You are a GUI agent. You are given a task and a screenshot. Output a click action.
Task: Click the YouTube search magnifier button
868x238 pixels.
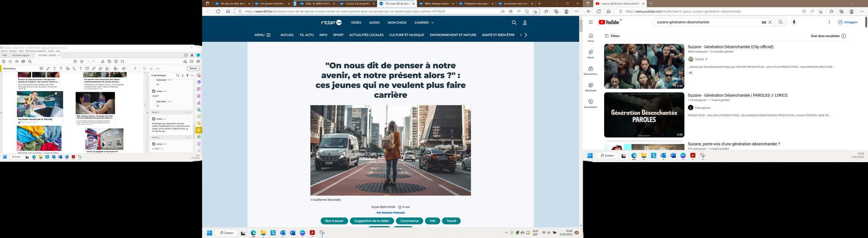pyautogui.click(x=781, y=22)
